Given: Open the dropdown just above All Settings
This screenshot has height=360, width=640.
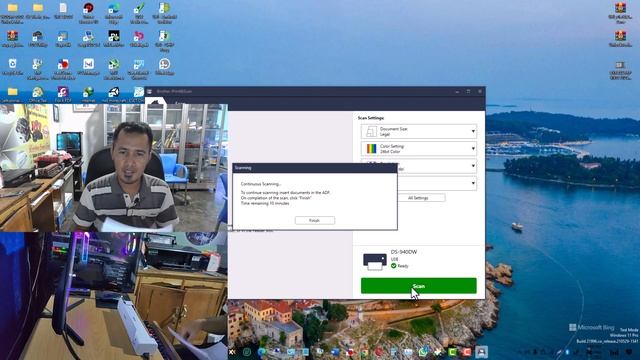Looking at the screenshot, I should 437,183.
